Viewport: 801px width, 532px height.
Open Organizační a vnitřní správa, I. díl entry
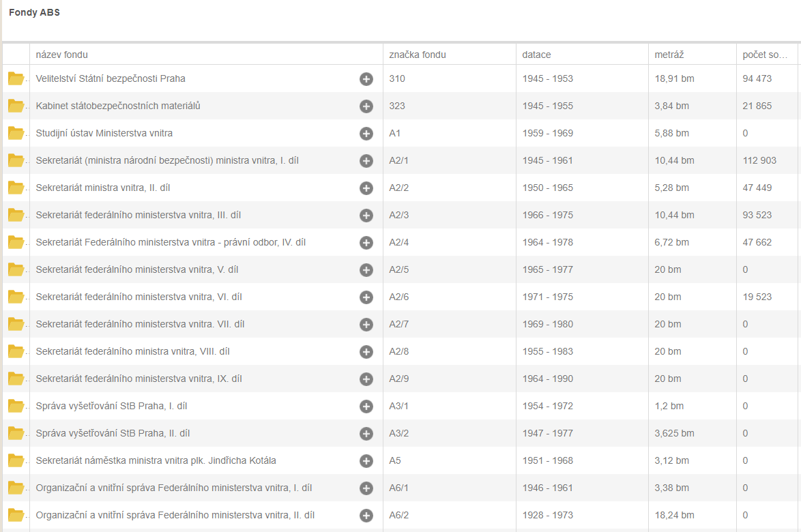pos(174,488)
